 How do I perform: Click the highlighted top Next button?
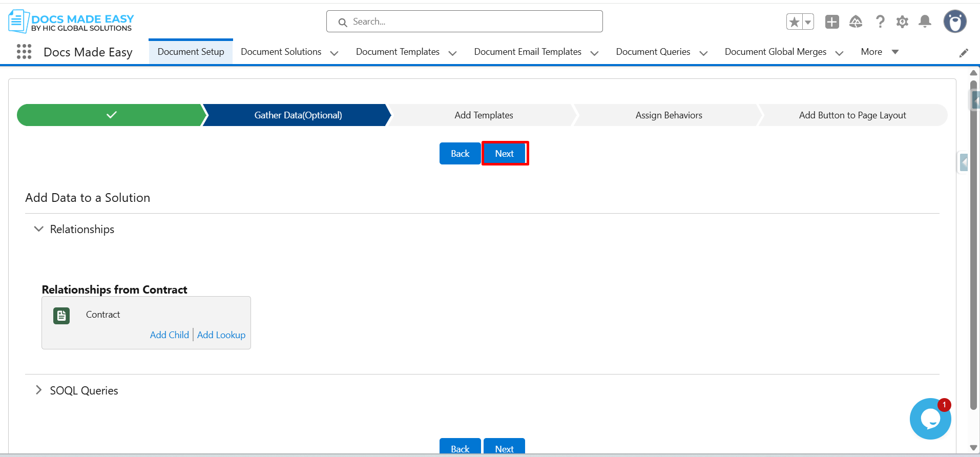505,154
